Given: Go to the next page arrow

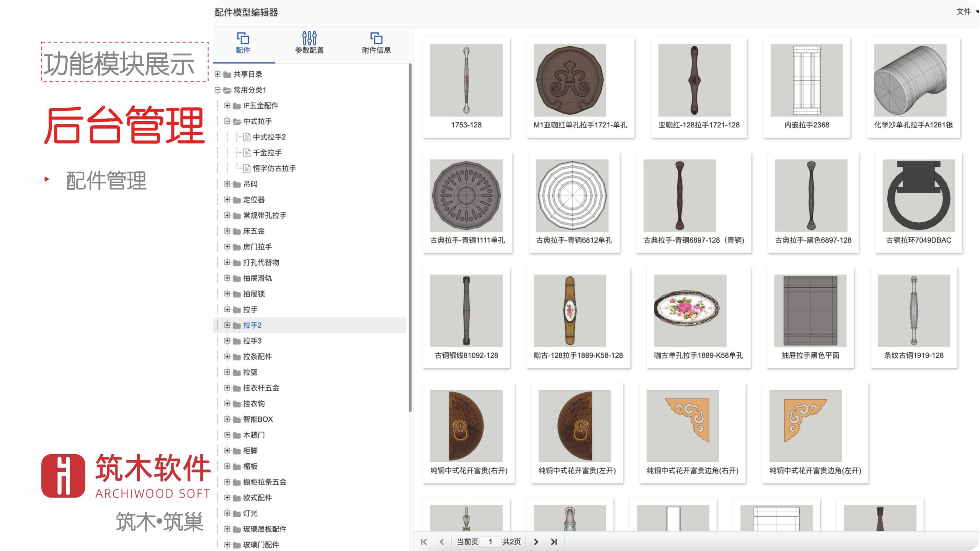Looking at the screenshot, I should coord(536,542).
